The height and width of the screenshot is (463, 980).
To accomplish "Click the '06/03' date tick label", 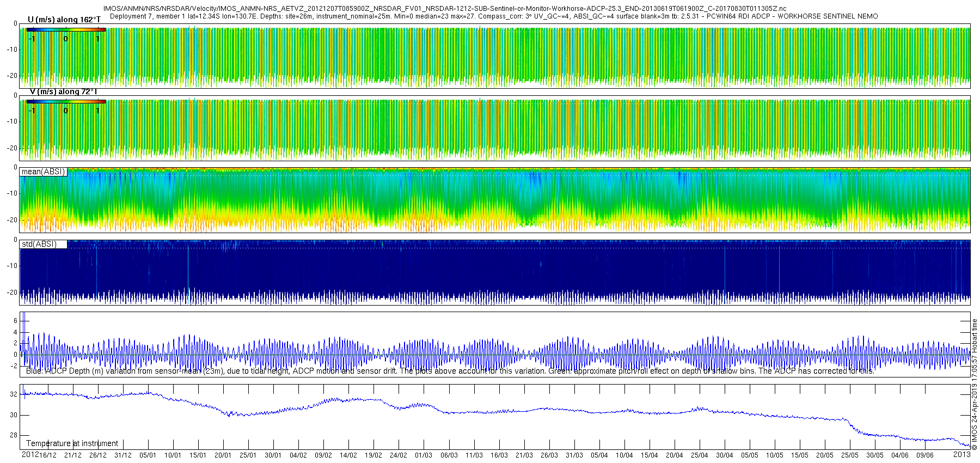I will (x=449, y=455).
